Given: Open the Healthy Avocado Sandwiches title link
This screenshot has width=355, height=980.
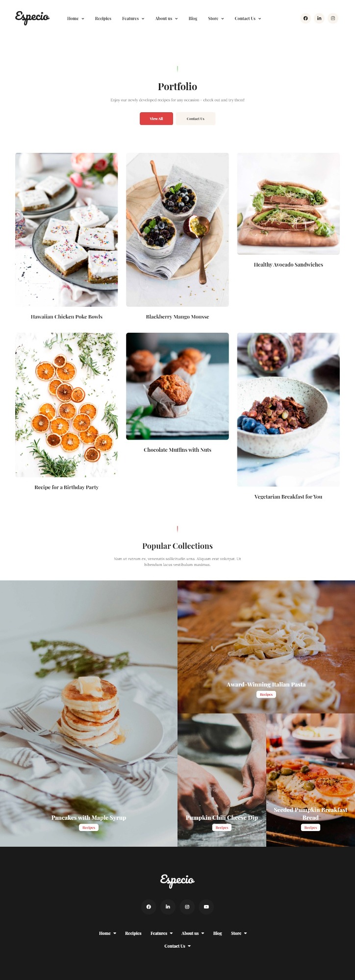Looking at the screenshot, I should tap(288, 265).
